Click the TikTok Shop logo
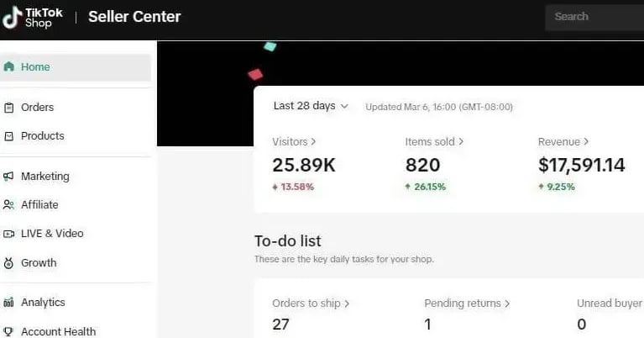This screenshot has width=644, height=338. pos(33,18)
